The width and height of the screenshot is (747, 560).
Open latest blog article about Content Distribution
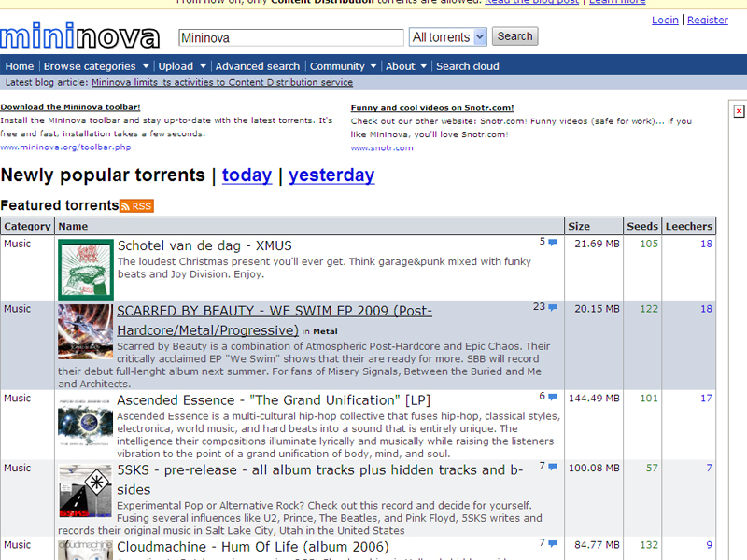coord(222,82)
